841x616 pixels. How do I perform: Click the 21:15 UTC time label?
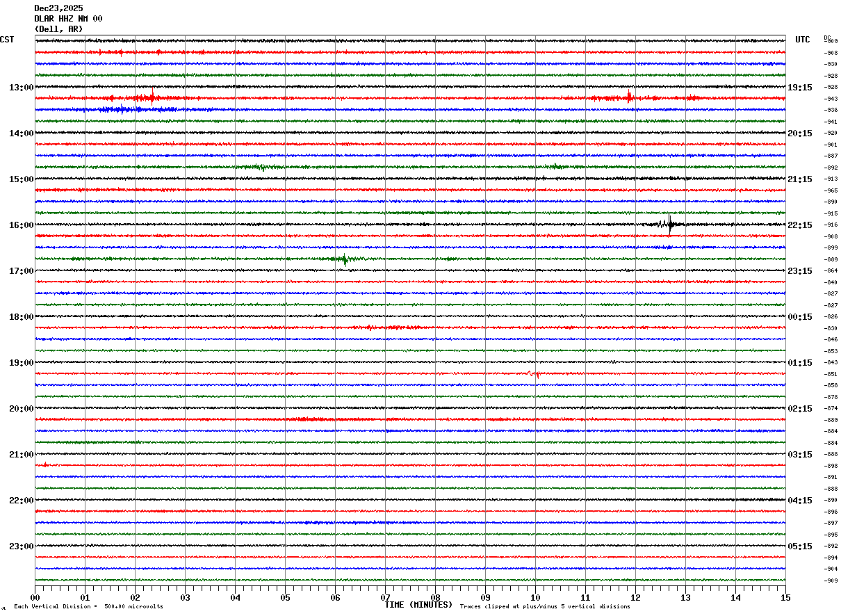coord(800,179)
